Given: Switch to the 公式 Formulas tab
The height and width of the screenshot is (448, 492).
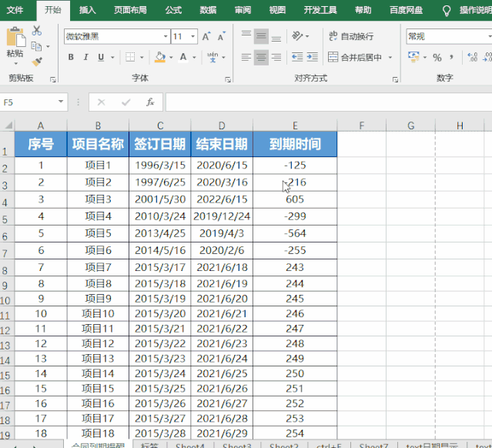Looking at the screenshot, I should coord(173,10).
